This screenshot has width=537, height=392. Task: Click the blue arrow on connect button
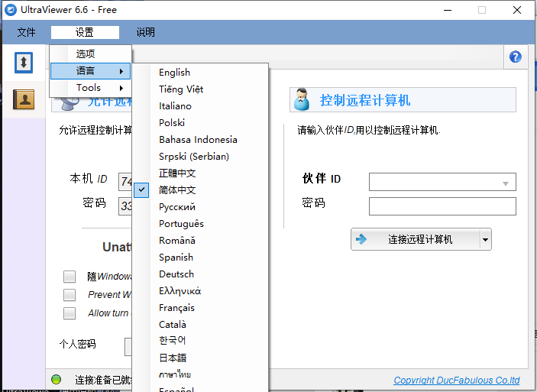coord(361,239)
